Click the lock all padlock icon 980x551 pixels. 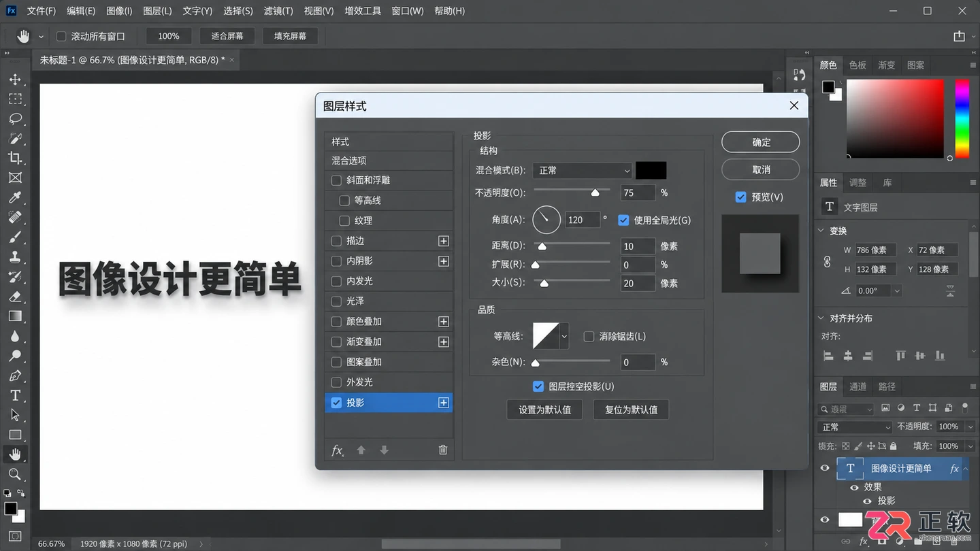click(x=893, y=446)
